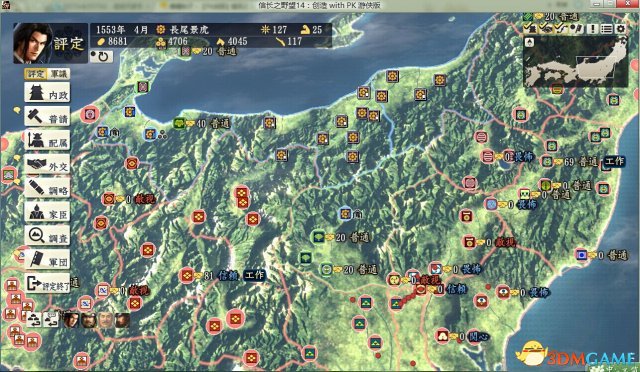
Task: Open the 外交 diplomacy menu
Action: [x=47, y=164]
